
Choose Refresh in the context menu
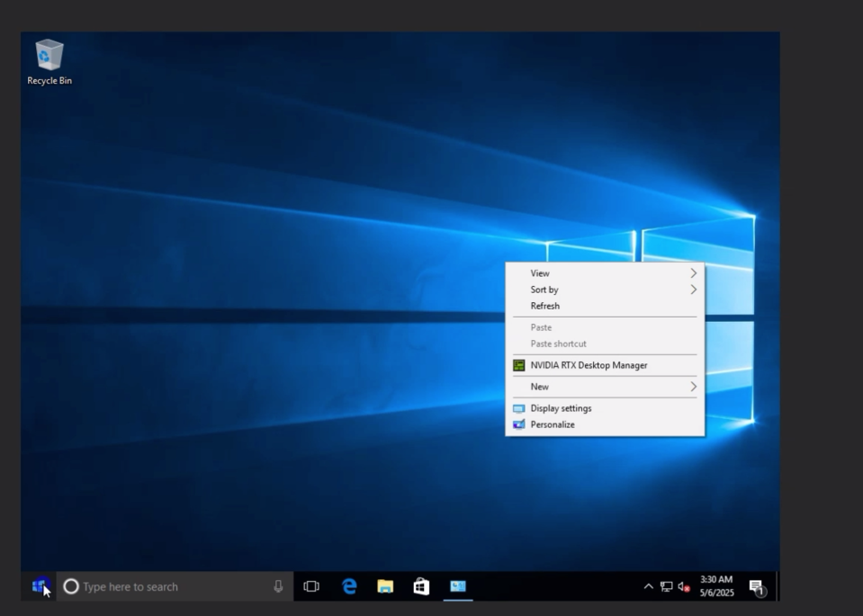point(605,306)
